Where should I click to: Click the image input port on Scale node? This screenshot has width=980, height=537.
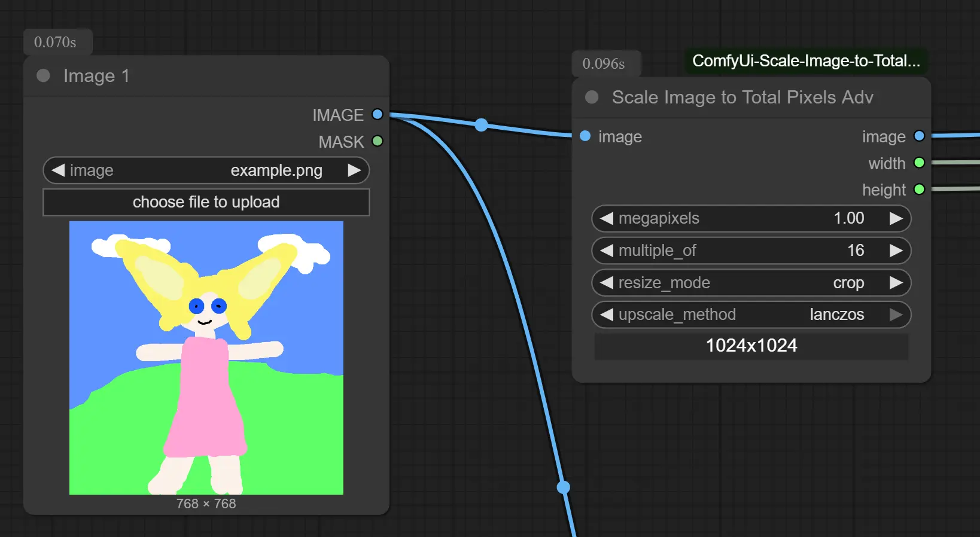[585, 136]
